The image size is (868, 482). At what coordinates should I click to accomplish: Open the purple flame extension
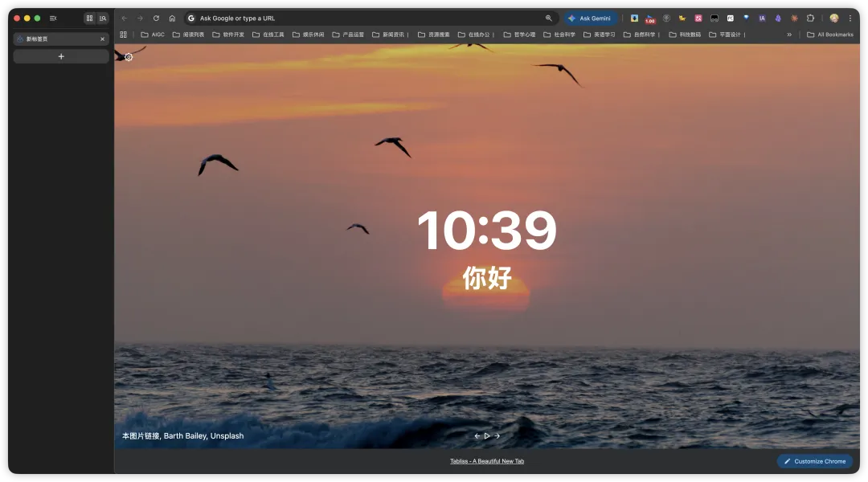(x=778, y=18)
